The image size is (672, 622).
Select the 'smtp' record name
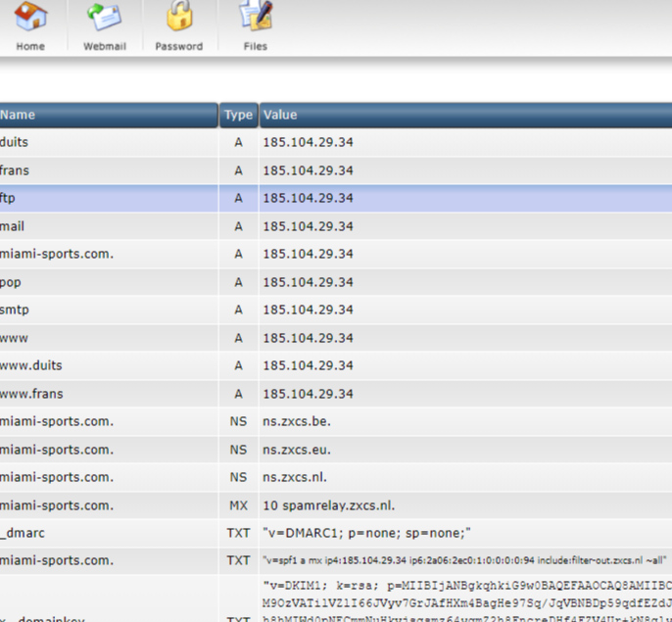(x=15, y=310)
